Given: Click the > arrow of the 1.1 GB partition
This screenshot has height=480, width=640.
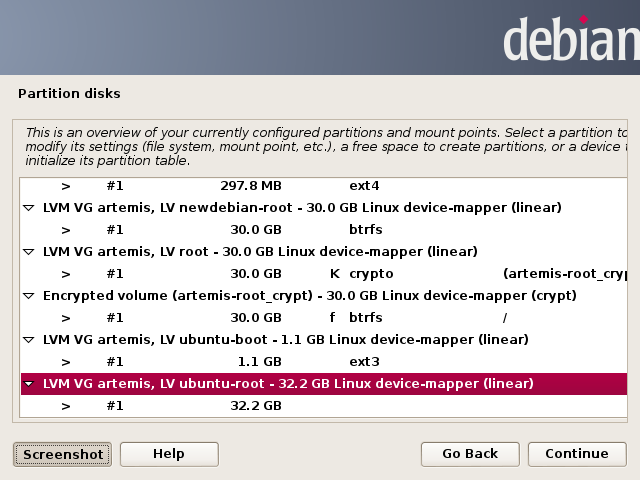Looking at the screenshot, I should [66, 362].
